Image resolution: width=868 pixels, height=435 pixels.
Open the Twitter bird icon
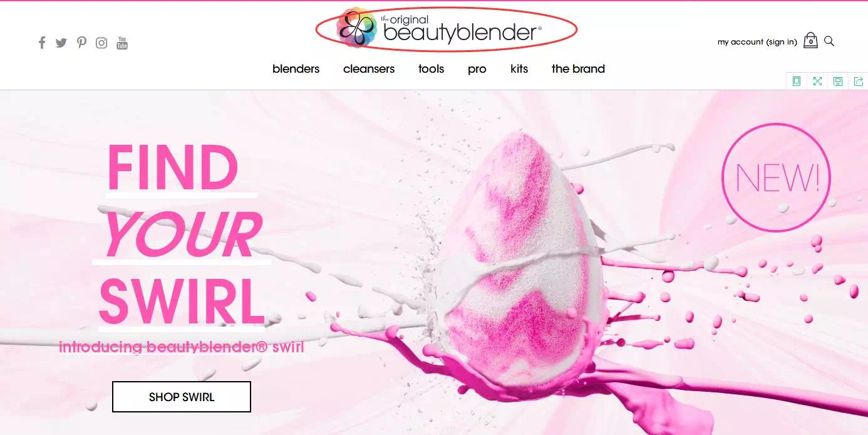pos(61,43)
